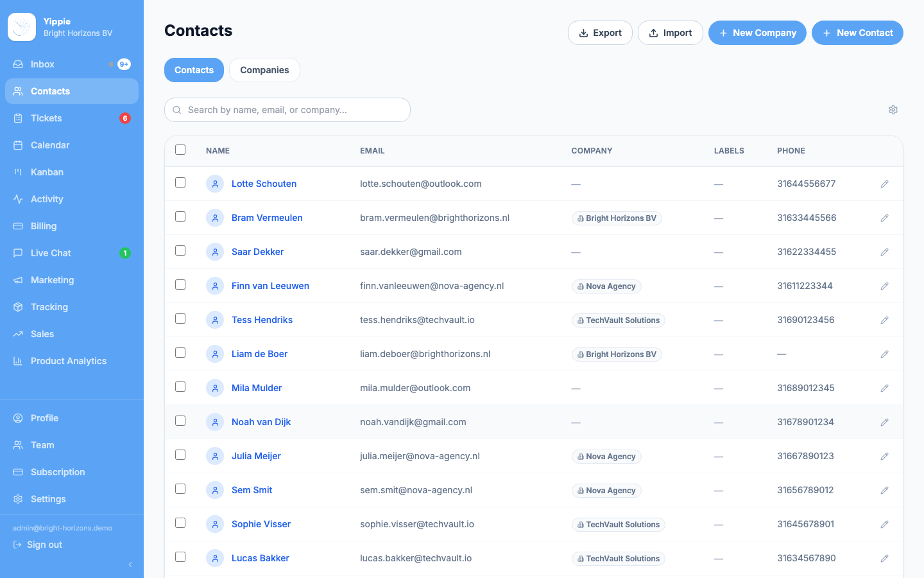The height and width of the screenshot is (578, 924).
Task: Go to Marketing section
Action: click(x=72, y=280)
